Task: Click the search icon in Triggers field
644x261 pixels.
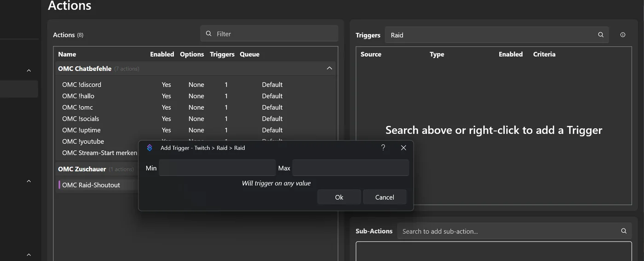Action: 601,35
